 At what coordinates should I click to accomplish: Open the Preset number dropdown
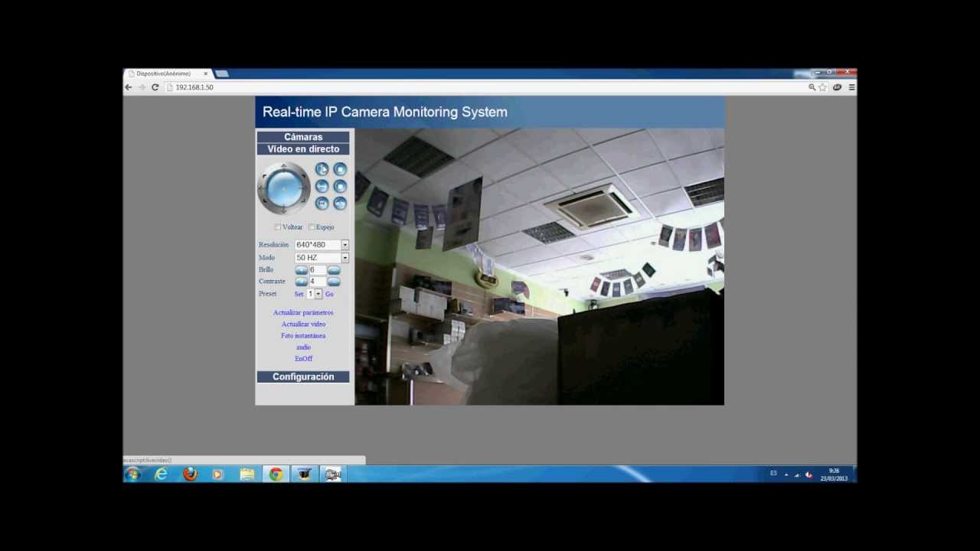click(x=315, y=294)
